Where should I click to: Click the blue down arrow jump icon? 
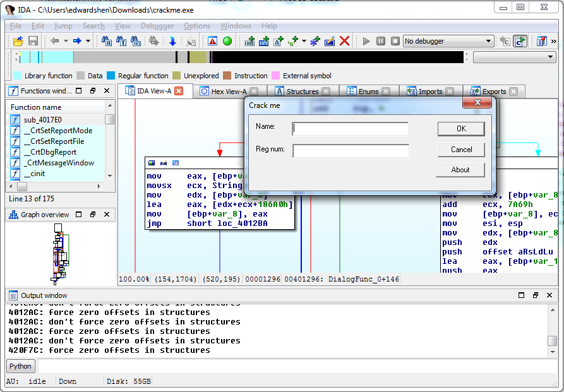tap(172, 41)
